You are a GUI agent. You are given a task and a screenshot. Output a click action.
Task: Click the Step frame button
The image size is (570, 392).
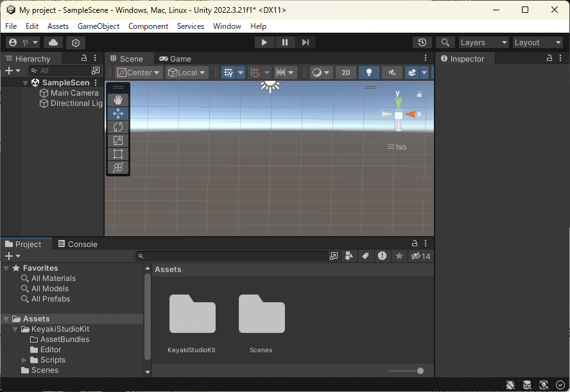click(x=306, y=42)
